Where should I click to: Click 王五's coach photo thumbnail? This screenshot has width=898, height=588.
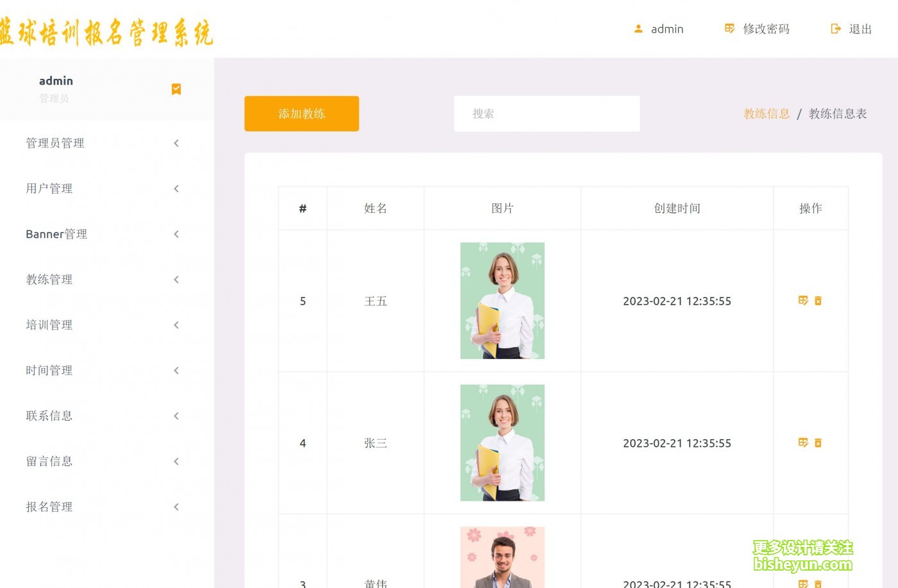pyautogui.click(x=502, y=301)
